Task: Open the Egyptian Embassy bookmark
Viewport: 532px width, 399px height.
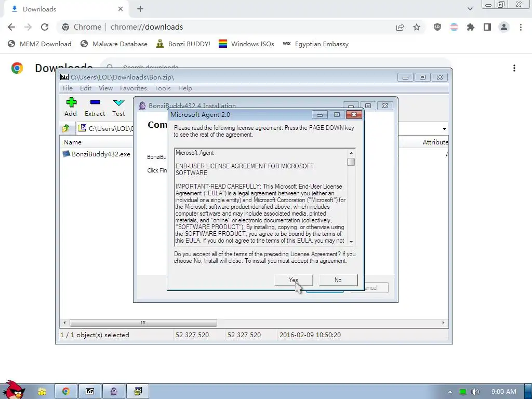Action: [x=315, y=44]
